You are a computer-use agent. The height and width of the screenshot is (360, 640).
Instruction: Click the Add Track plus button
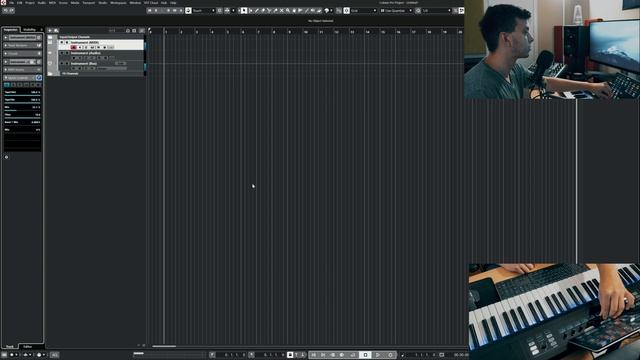pos(50,31)
